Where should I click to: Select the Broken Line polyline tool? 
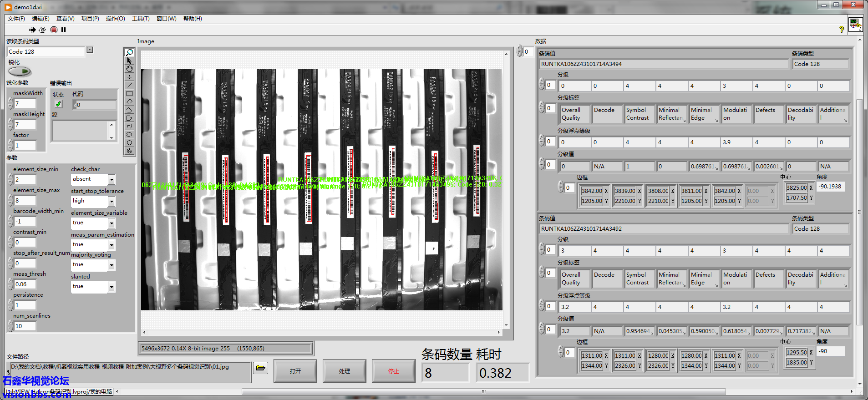click(x=130, y=110)
